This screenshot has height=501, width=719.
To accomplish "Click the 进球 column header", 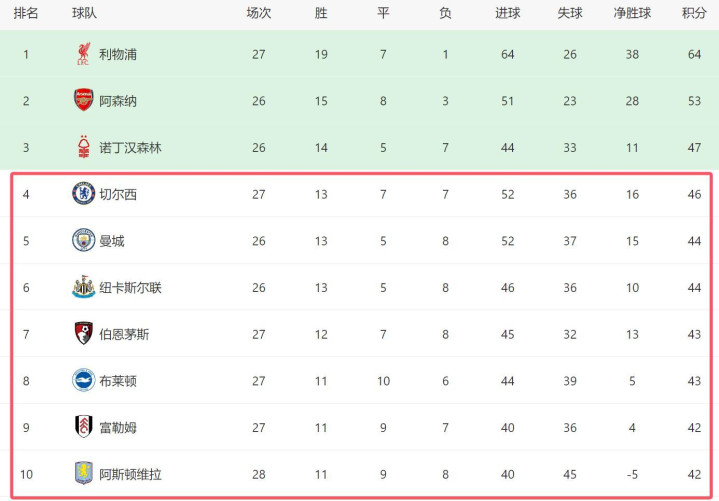I will (x=507, y=14).
